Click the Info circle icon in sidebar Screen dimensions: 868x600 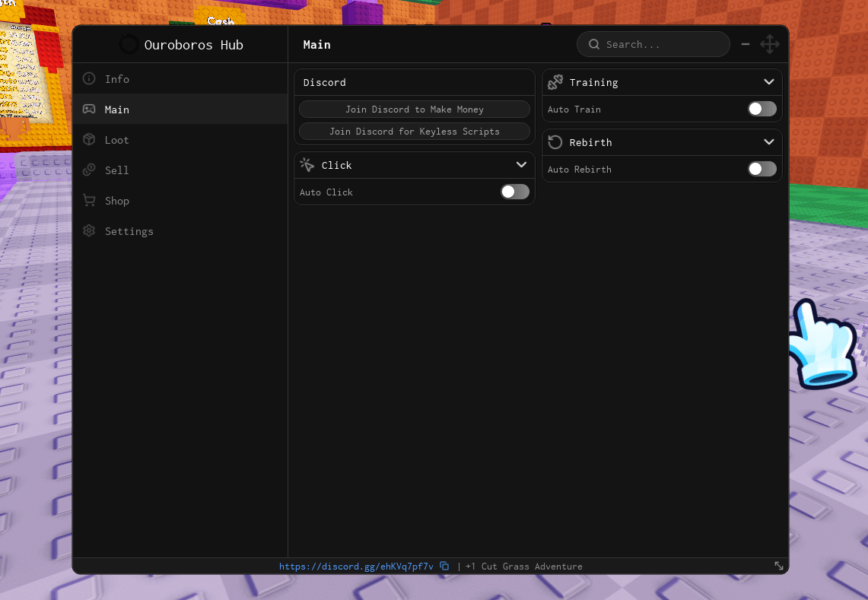coord(89,78)
